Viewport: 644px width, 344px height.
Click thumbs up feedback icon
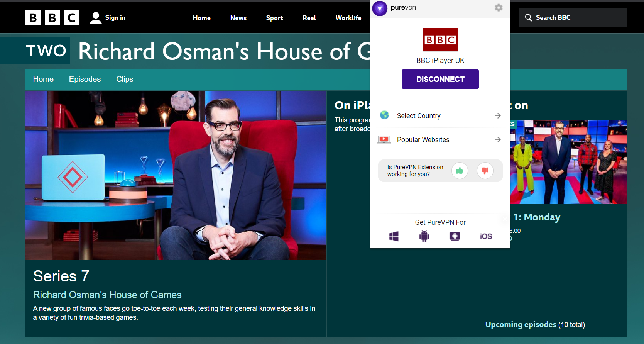pyautogui.click(x=460, y=171)
